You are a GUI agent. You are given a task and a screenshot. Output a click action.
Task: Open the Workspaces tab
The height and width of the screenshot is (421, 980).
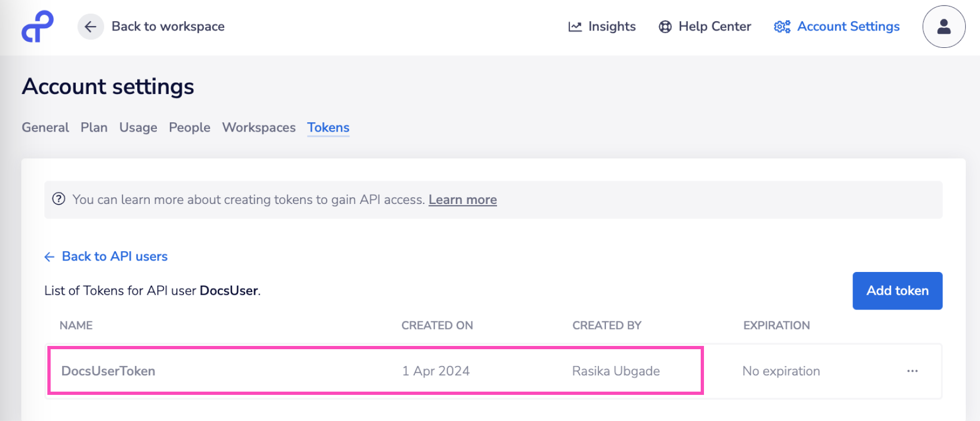(x=259, y=127)
